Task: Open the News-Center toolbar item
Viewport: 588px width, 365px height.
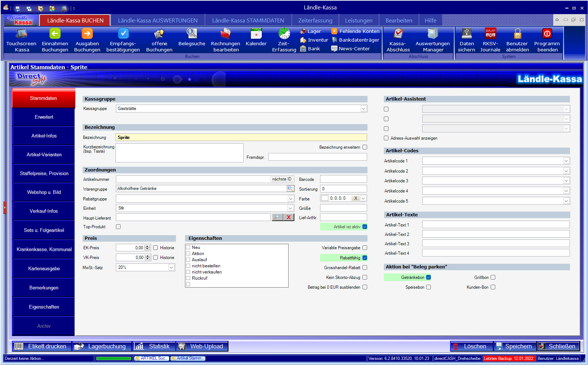Action: pyautogui.click(x=350, y=49)
